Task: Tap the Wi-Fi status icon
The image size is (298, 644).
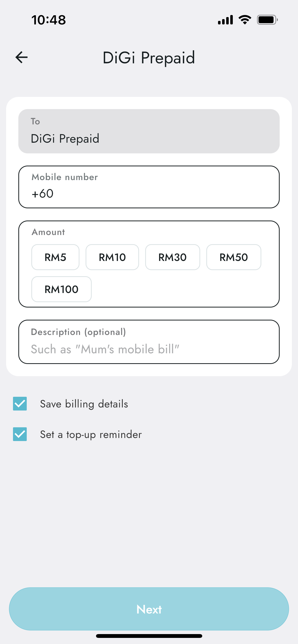Action: [x=245, y=20]
